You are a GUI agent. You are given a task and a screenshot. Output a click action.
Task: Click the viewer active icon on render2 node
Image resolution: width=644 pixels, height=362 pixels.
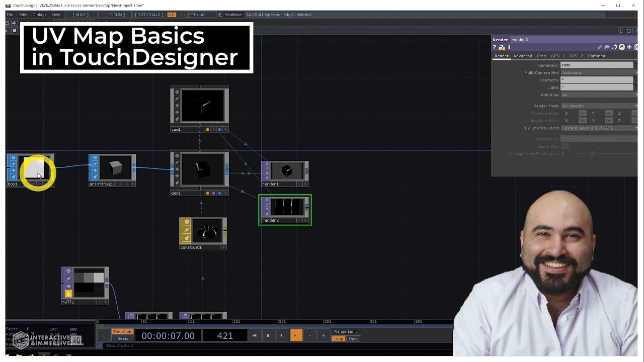(x=267, y=200)
